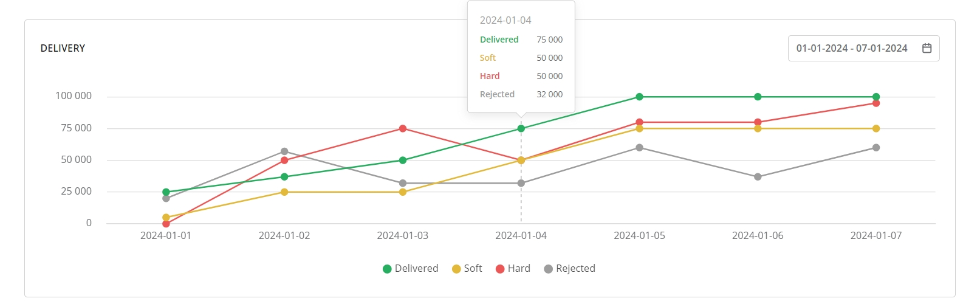Click the 2024-01-01 x-axis label
This screenshot has height=301, width=980.
click(x=166, y=236)
